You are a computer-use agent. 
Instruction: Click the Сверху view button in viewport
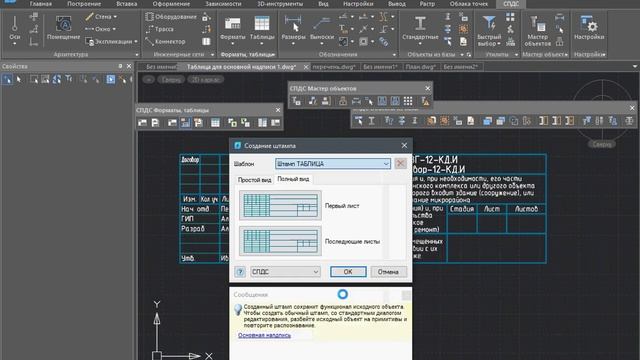point(171,80)
